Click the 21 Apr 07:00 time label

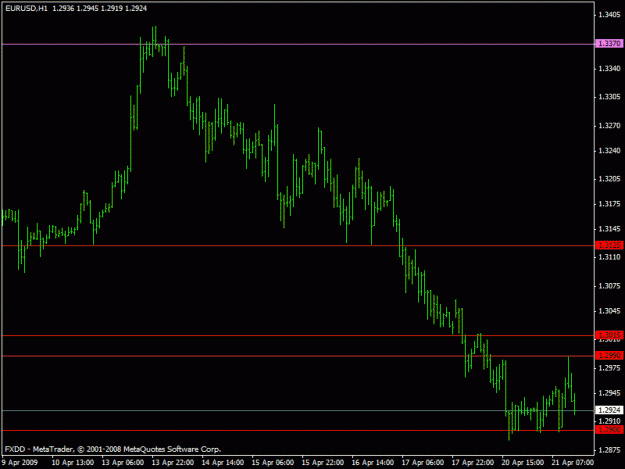(572, 462)
